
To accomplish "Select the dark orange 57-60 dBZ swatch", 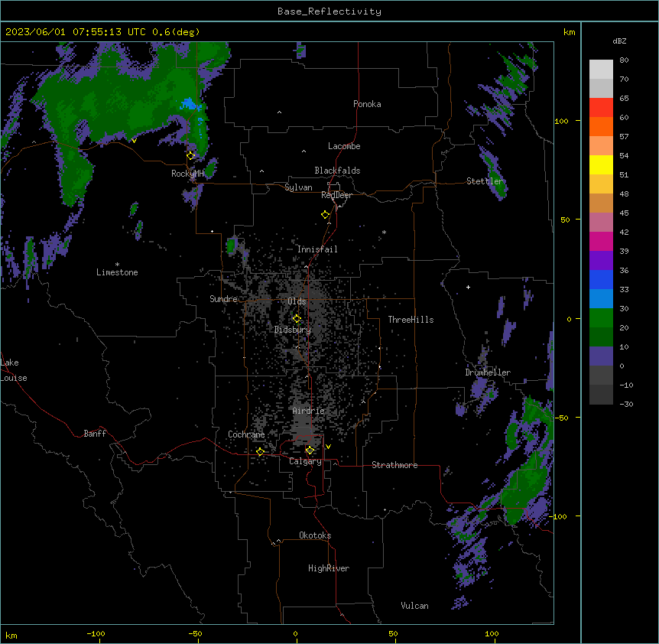I will (x=601, y=126).
